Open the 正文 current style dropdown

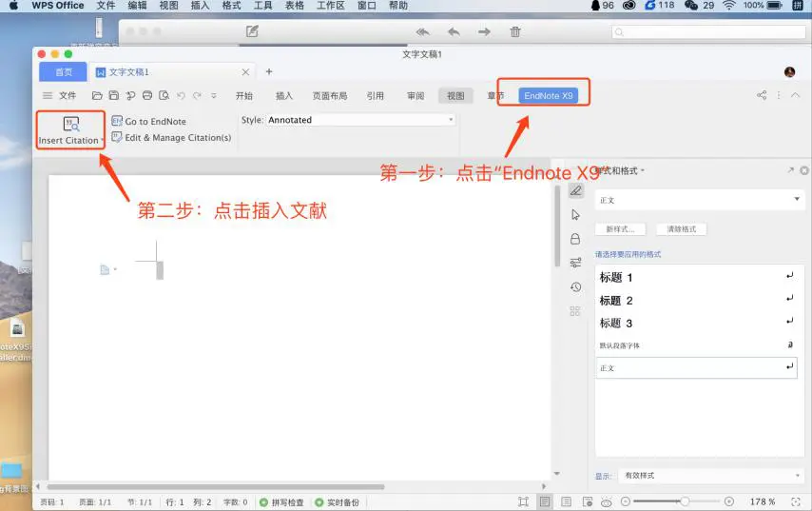[700, 200]
